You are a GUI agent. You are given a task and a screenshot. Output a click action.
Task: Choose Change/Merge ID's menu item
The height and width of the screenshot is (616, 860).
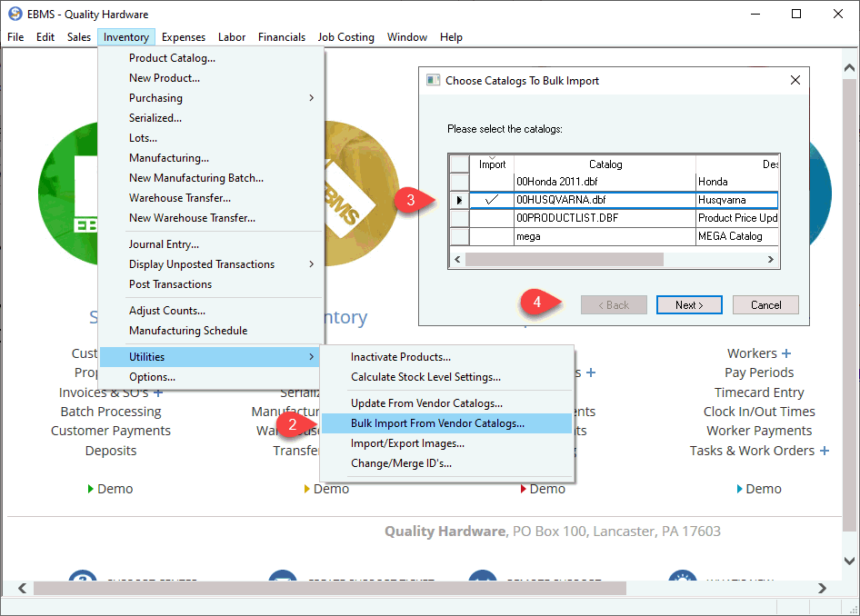click(x=447, y=463)
